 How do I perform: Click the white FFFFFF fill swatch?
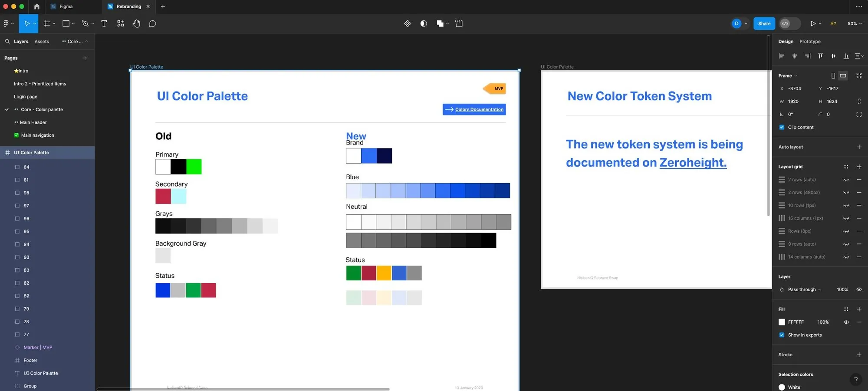pyautogui.click(x=782, y=322)
